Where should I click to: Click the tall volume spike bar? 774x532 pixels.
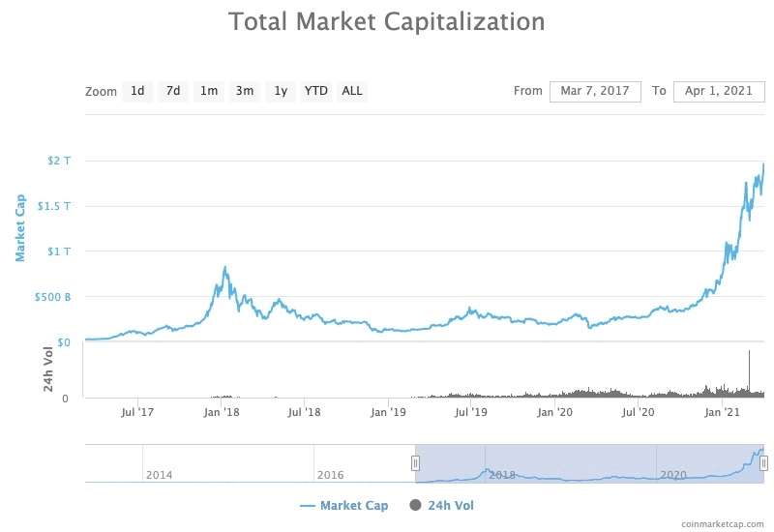pos(749,373)
